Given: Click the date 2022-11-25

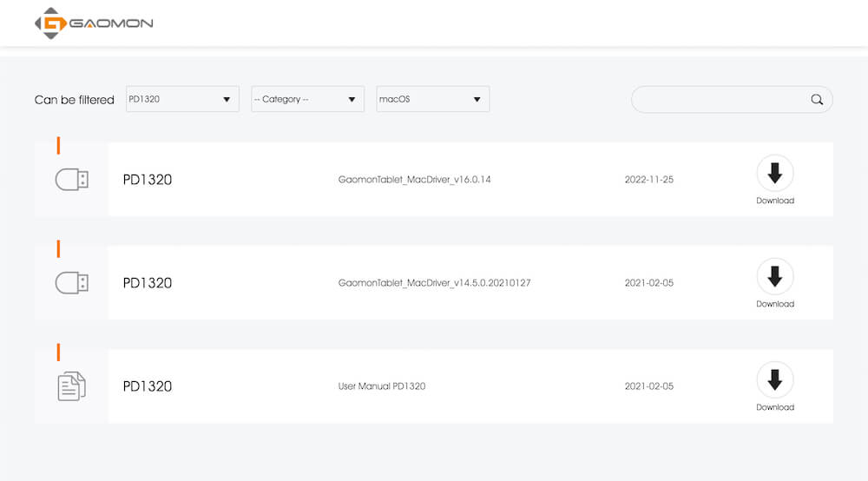Looking at the screenshot, I should (648, 180).
